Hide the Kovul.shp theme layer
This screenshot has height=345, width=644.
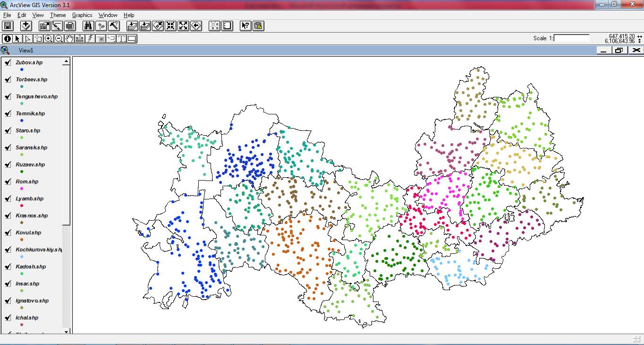8,233
